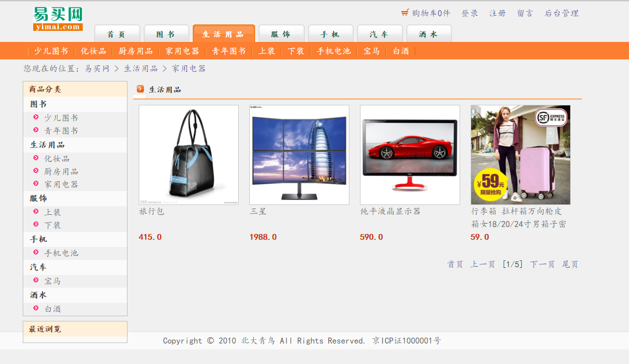Click the 1988.0 price text
This screenshot has width=629, height=364.
263,237
